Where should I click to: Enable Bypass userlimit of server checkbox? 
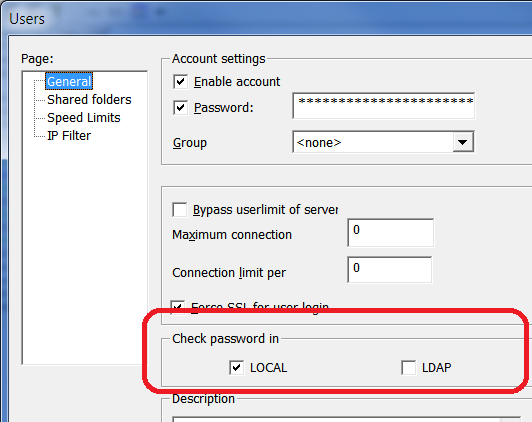(x=180, y=210)
